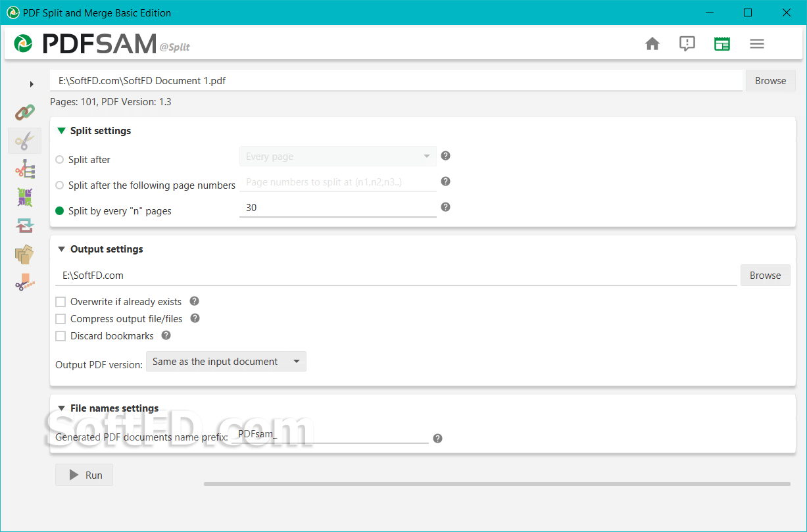Collapse the File names settings section
This screenshot has width=807, height=532.
(x=62, y=408)
